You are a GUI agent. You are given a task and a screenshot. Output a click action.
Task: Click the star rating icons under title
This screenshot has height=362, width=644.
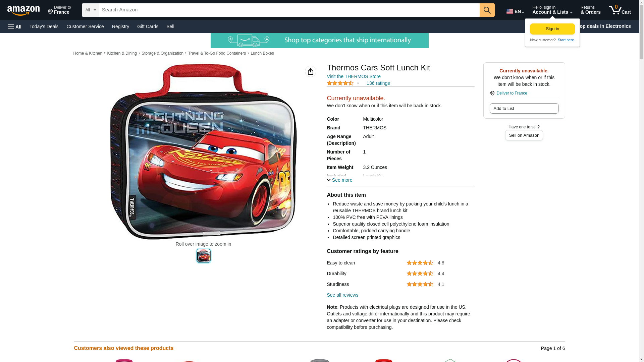point(340,83)
